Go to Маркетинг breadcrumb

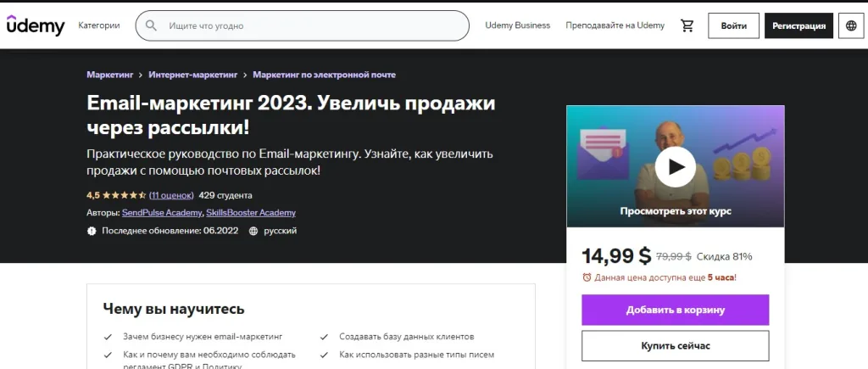pyautogui.click(x=110, y=75)
